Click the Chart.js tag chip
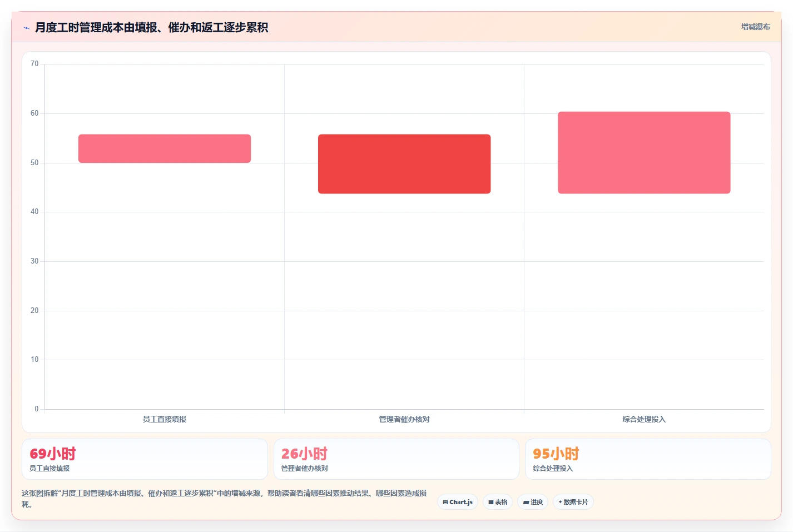The image size is (793, 532). pos(458,502)
